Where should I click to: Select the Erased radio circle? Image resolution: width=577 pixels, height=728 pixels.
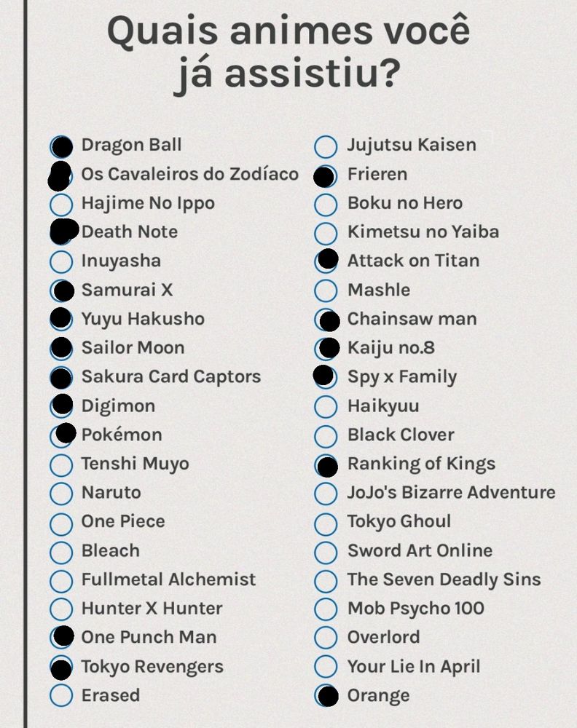tap(61, 695)
